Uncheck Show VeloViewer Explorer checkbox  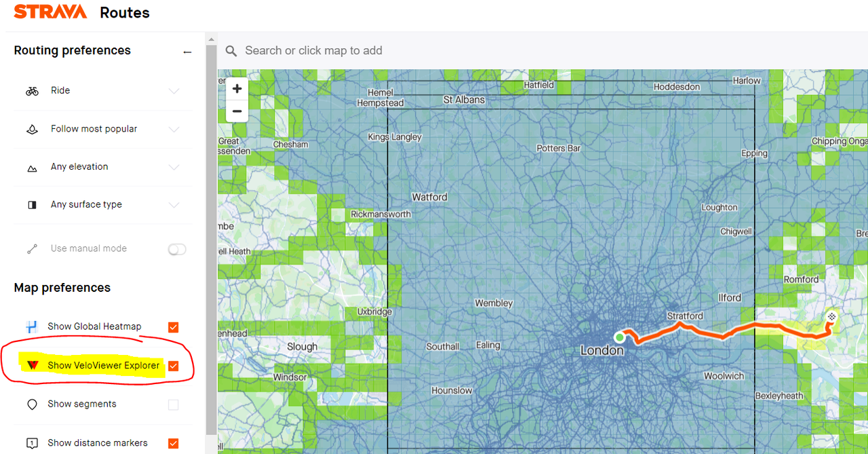tap(174, 366)
